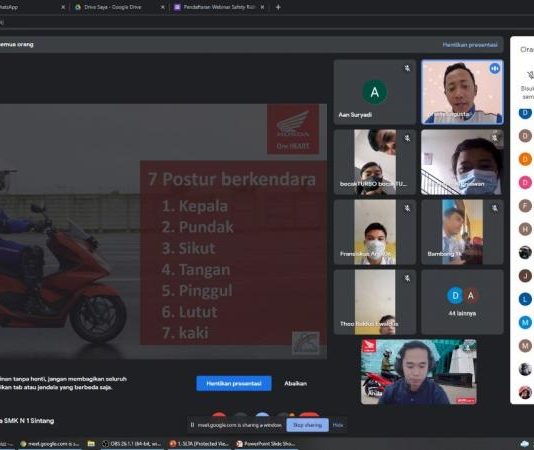Select Fransiskus participant video tile

tap(375, 232)
